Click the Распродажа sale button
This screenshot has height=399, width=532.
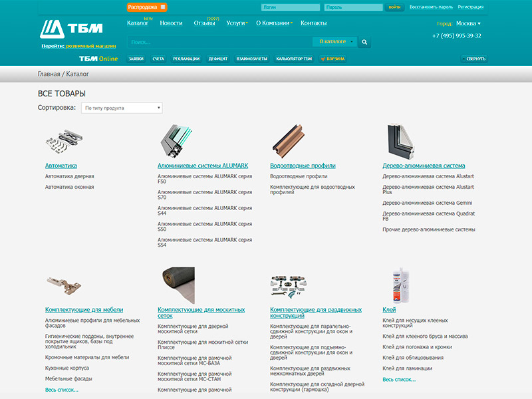click(146, 7)
